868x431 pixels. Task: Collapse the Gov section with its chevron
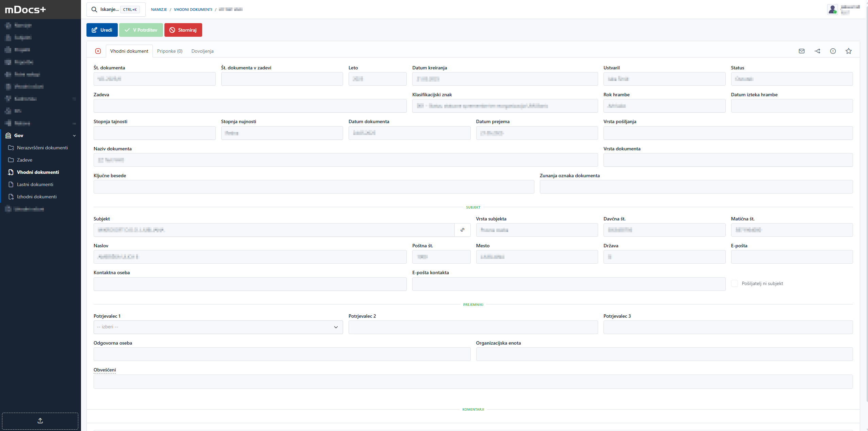(74, 135)
